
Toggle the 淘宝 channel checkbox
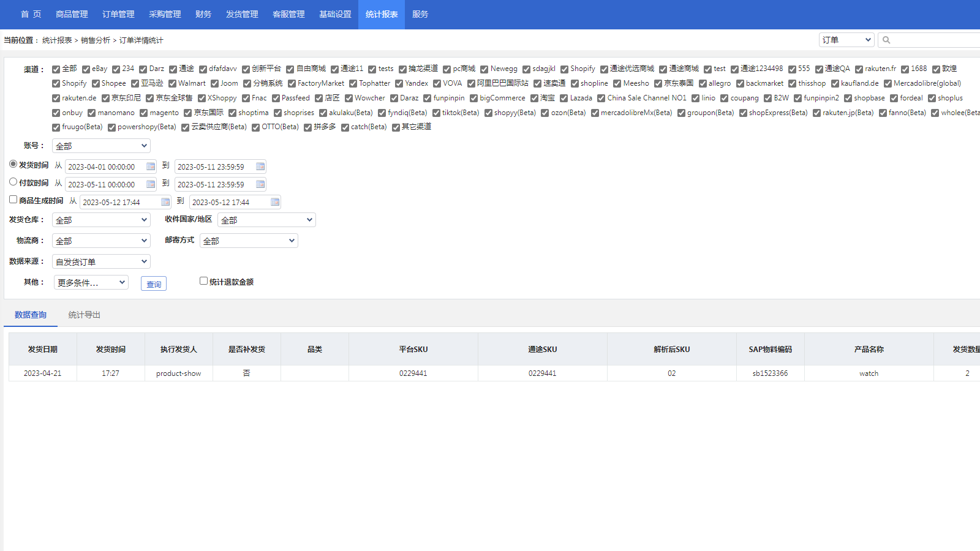coord(534,98)
